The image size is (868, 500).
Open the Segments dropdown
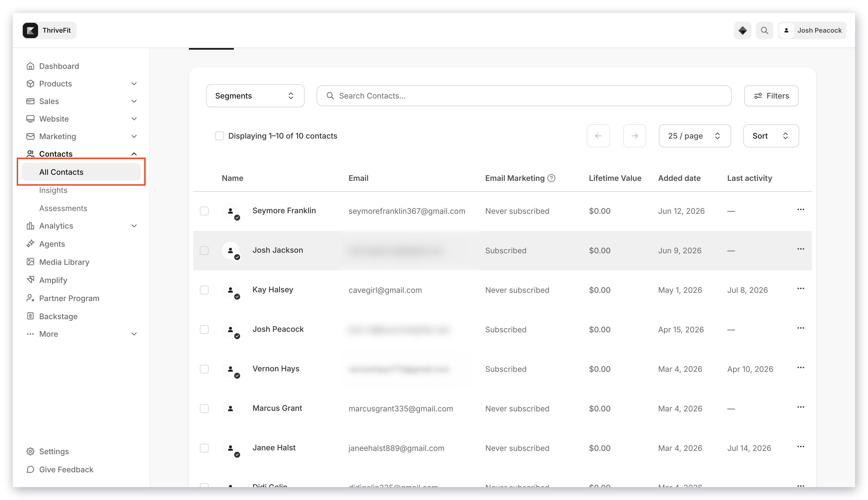[255, 96]
